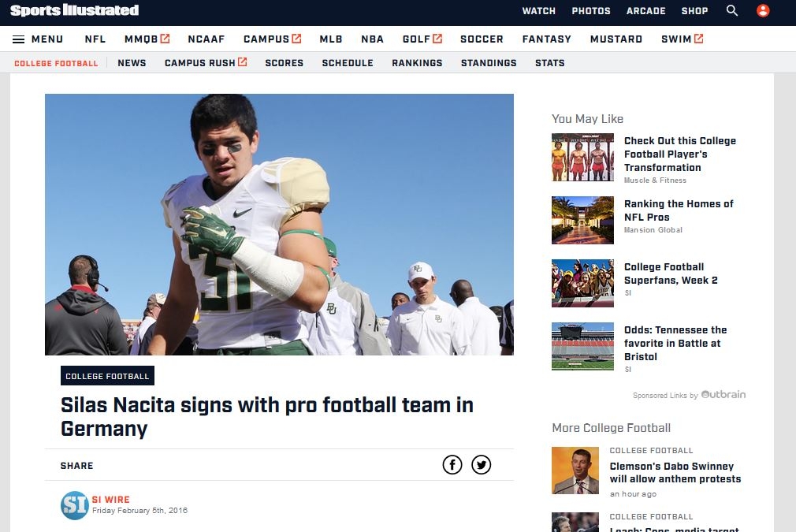Click the Sports Illustrated logo
The height and width of the screenshot is (532, 796).
[x=74, y=10]
